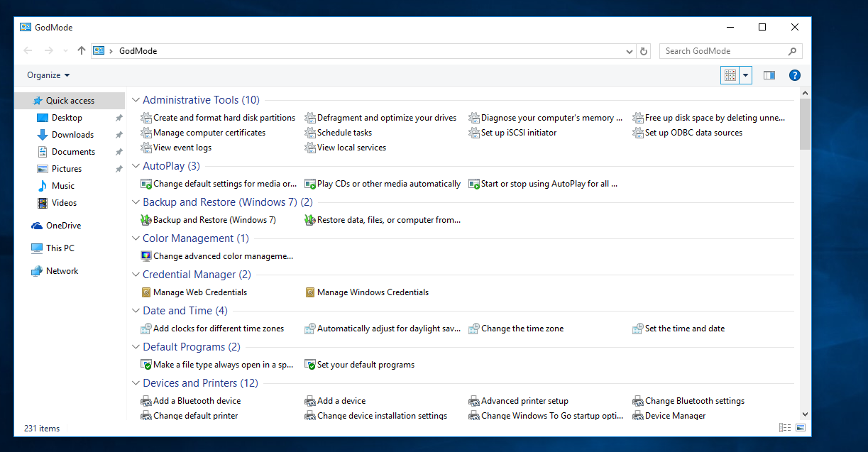Click the vertical scrollbar thumb
868x452 pixels.
(805, 123)
